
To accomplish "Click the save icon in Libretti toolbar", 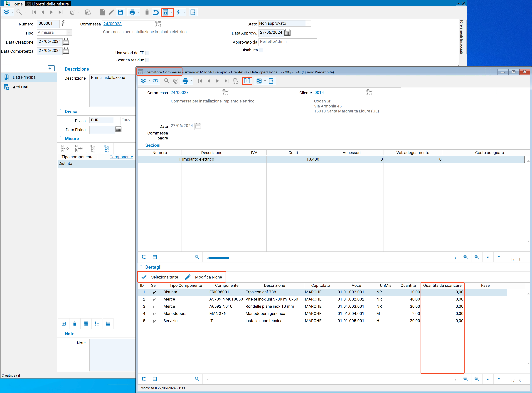I will click(x=120, y=12).
